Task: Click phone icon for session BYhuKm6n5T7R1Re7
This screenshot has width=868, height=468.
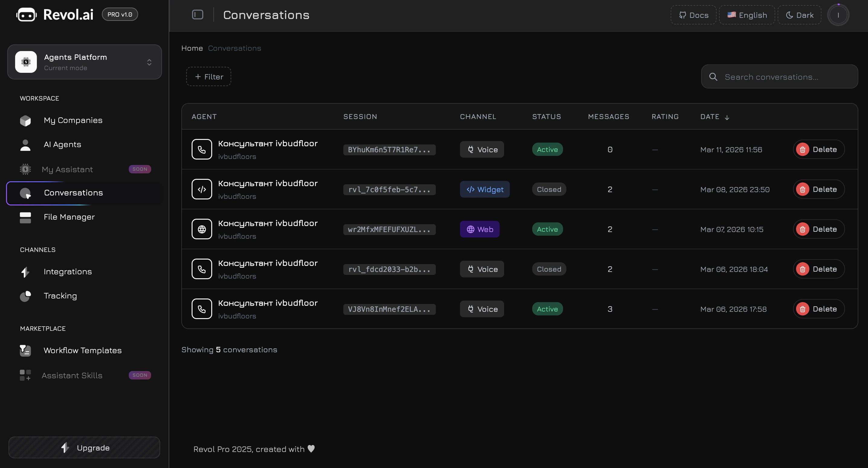Action: pos(202,149)
